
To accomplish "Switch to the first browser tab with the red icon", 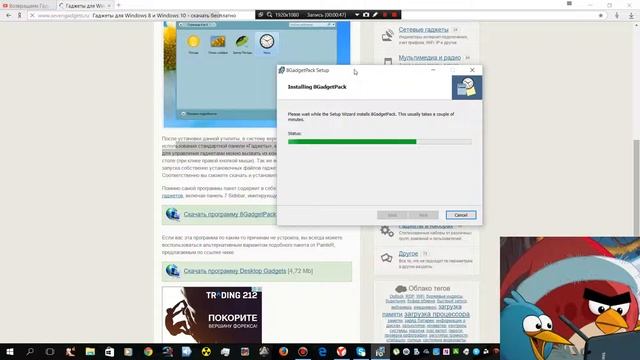I will 28,5.
